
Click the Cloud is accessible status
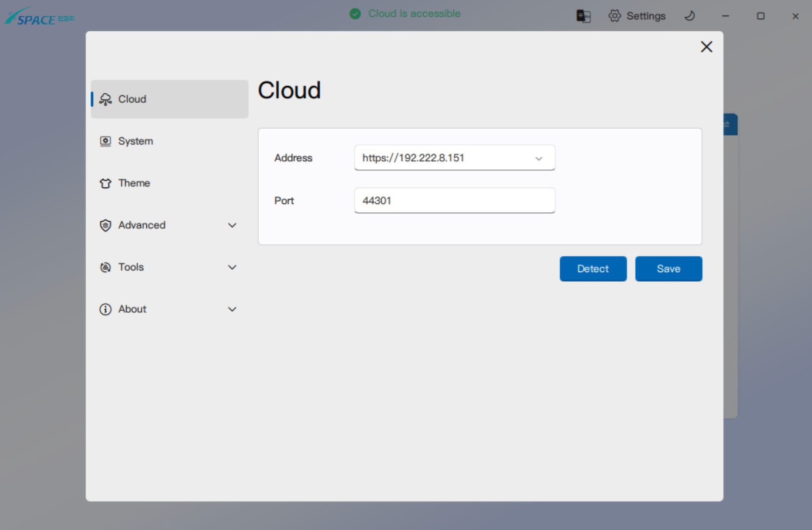(x=414, y=14)
